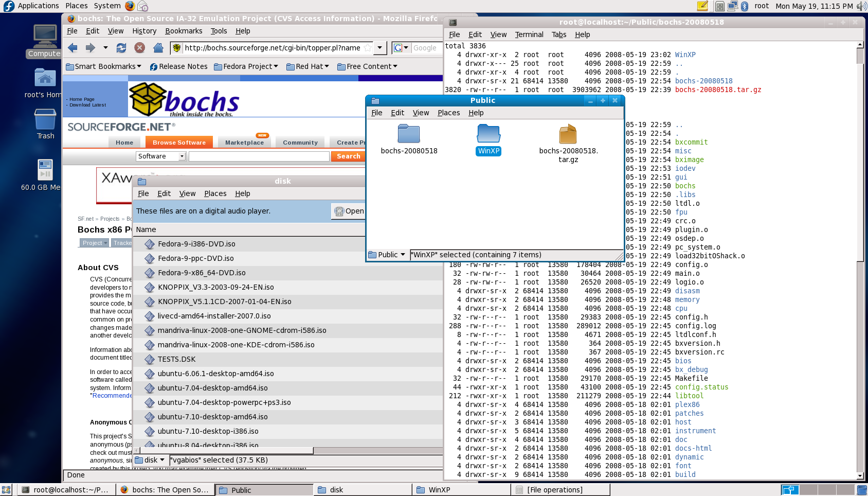868x496 pixels.
Task: Open the history dropdown arrow beside Forward
Action: (x=105, y=48)
